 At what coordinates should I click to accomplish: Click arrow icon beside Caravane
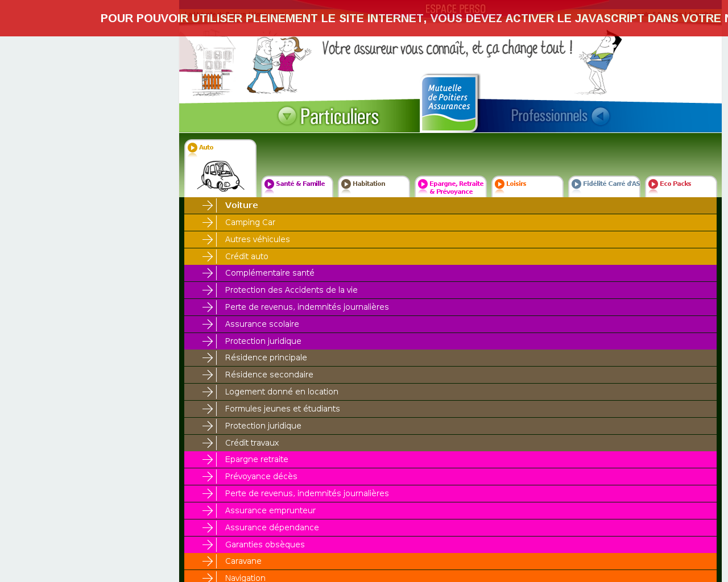pyautogui.click(x=208, y=562)
